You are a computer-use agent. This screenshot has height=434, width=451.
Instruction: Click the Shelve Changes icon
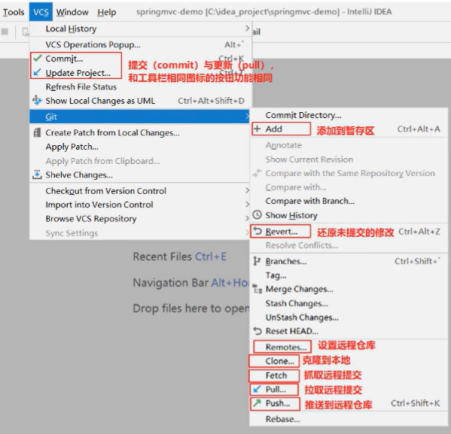(37, 174)
